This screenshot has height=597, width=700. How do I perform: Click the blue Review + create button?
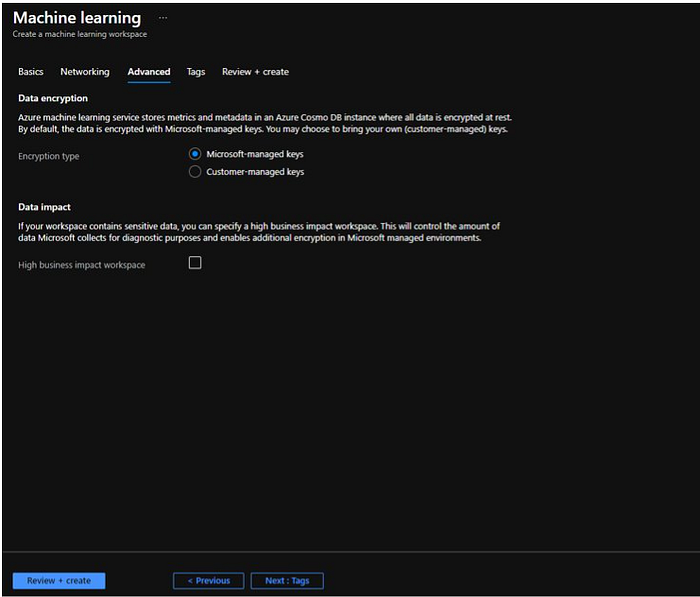(59, 581)
